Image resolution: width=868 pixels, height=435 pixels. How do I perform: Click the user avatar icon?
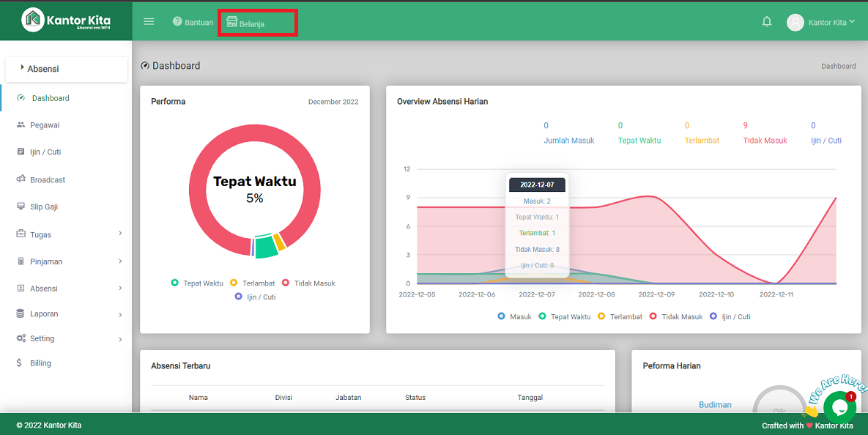pos(795,22)
